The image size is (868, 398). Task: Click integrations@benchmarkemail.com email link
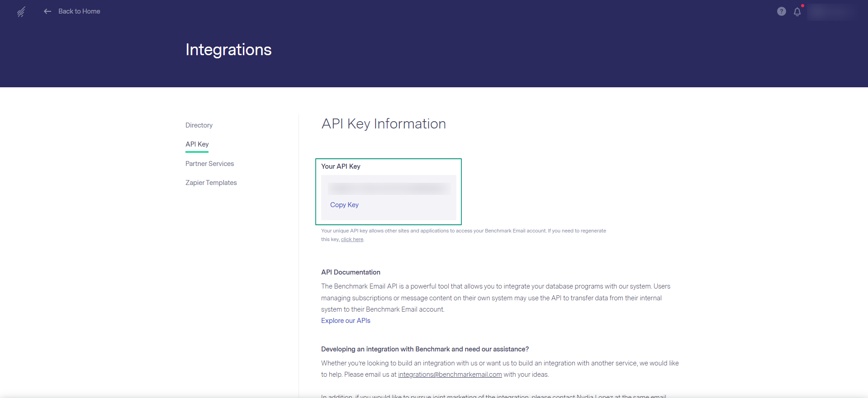(x=450, y=374)
